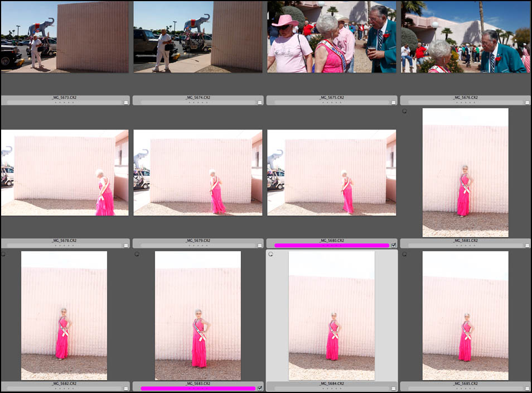Pick the _MG_5679.CR2 thumbnail
This screenshot has height=393, width=532.
[x=198, y=172]
